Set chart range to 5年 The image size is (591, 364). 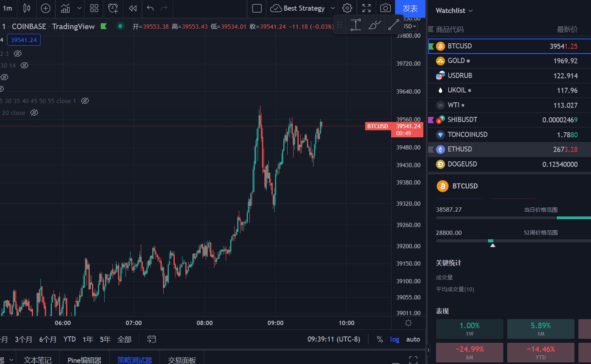pyautogui.click(x=105, y=339)
